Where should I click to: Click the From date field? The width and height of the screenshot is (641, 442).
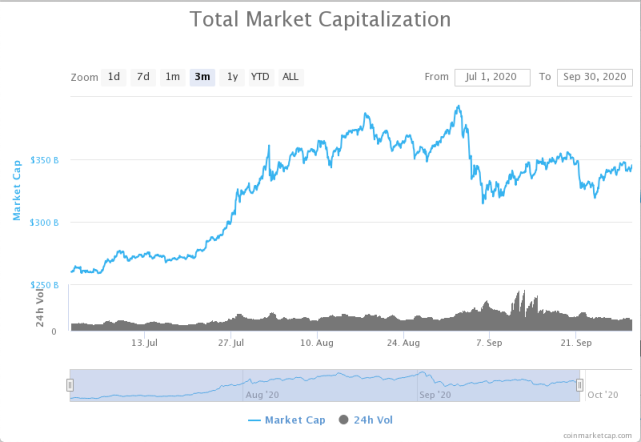click(x=492, y=77)
